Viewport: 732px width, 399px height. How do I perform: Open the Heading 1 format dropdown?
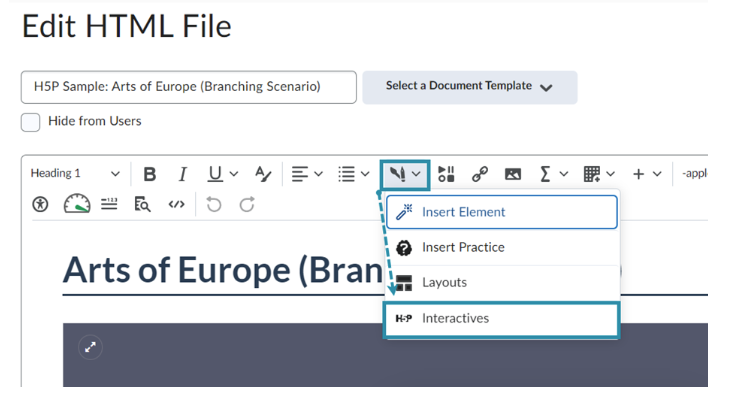click(x=75, y=174)
